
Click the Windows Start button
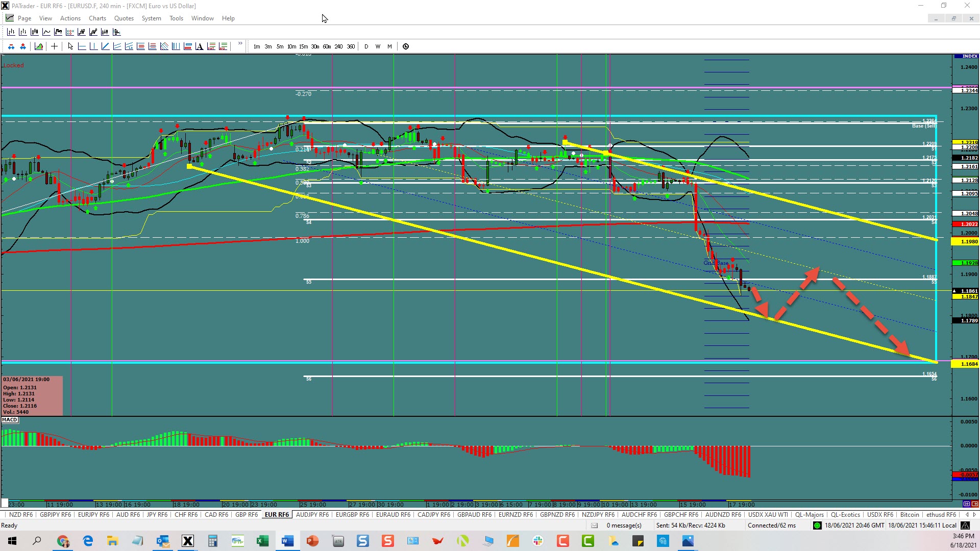(12, 541)
